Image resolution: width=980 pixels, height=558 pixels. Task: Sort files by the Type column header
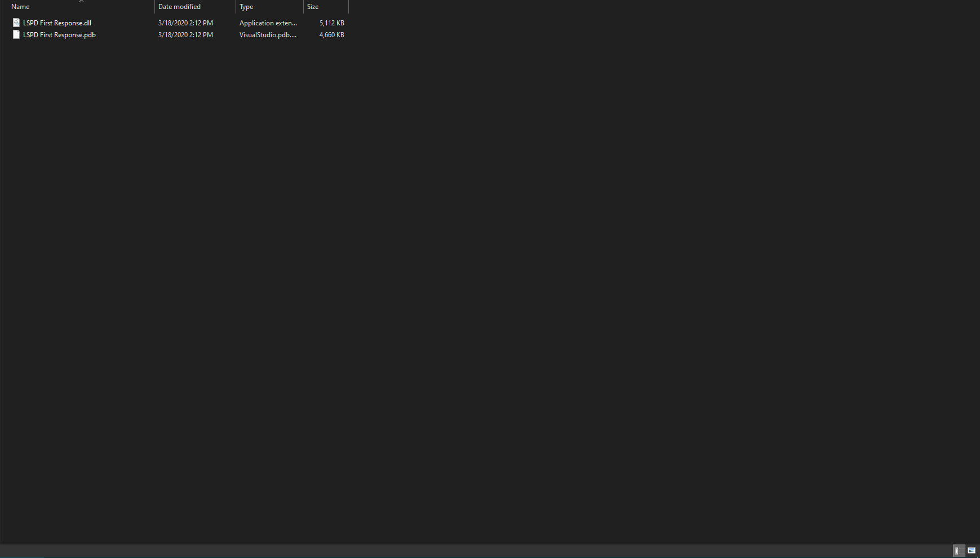tap(269, 7)
